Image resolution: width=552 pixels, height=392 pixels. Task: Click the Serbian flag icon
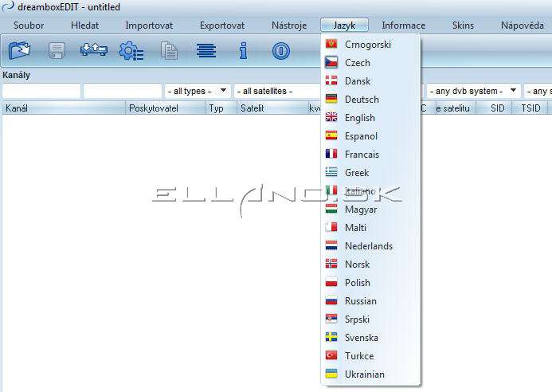(x=331, y=319)
